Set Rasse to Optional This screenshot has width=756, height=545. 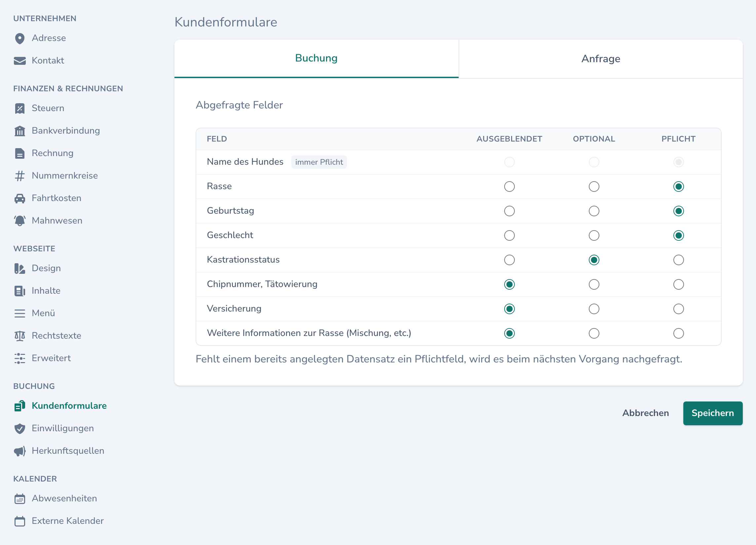tap(594, 187)
